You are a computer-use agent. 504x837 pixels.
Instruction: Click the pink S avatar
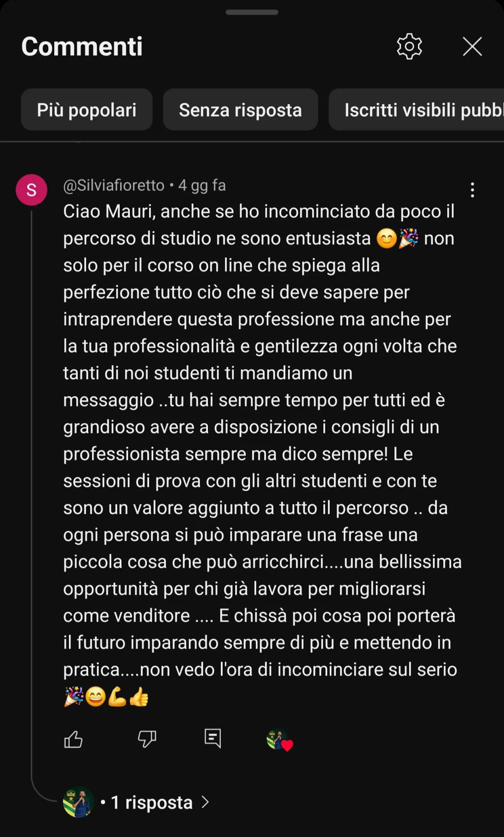point(31,190)
